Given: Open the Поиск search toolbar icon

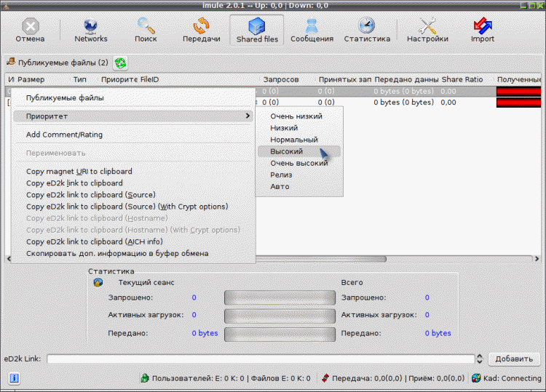Looking at the screenshot, I should tap(146, 25).
